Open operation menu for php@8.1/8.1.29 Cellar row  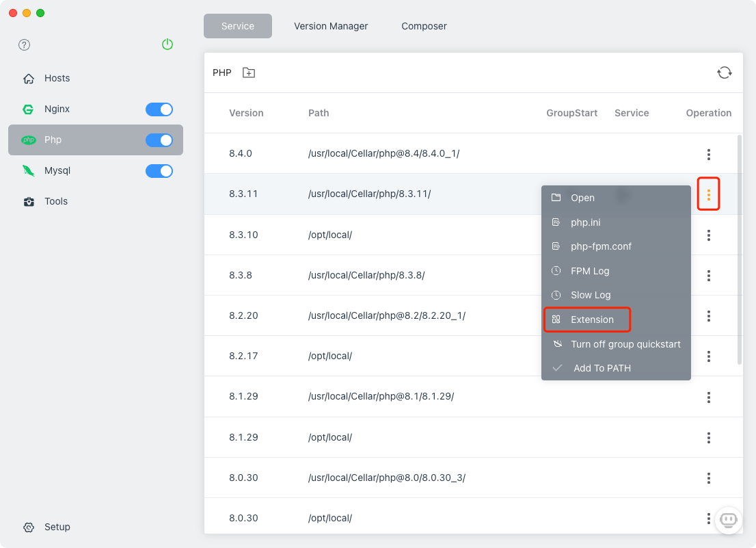tap(708, 397)
